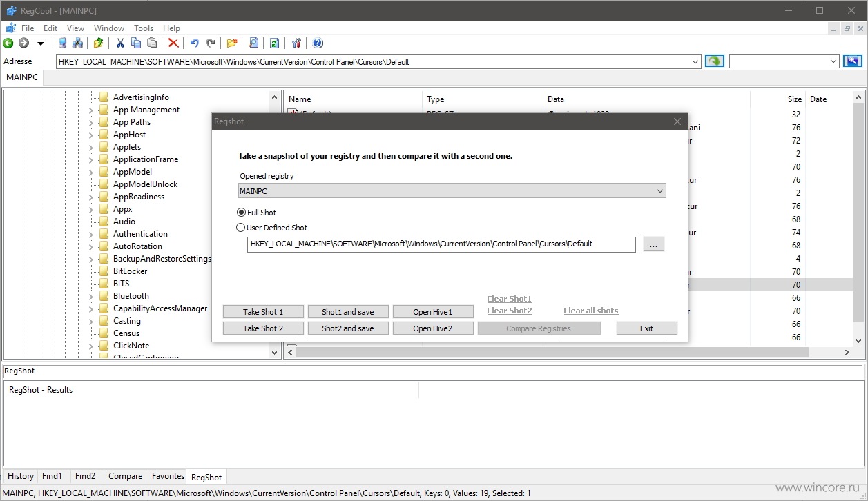
Task: Select the User Defined Shot option
Action: 271,228
